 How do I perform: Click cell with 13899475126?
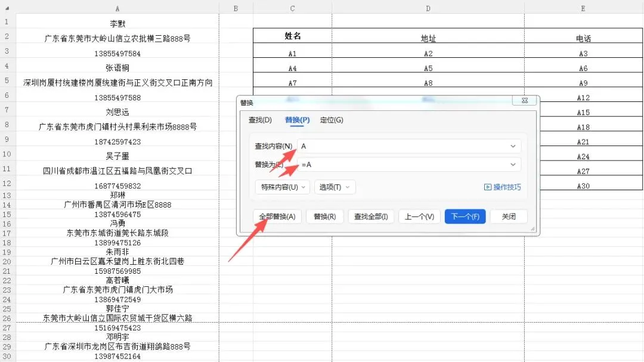(117, 243)
